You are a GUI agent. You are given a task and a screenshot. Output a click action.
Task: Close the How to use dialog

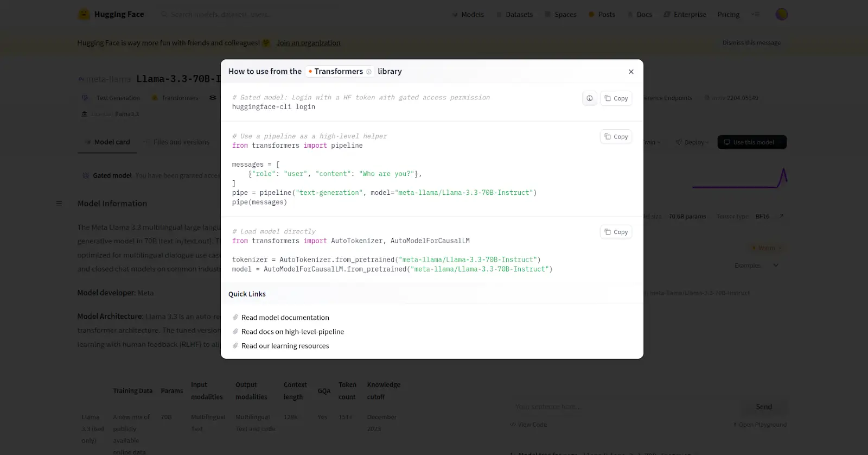[631, 72]
